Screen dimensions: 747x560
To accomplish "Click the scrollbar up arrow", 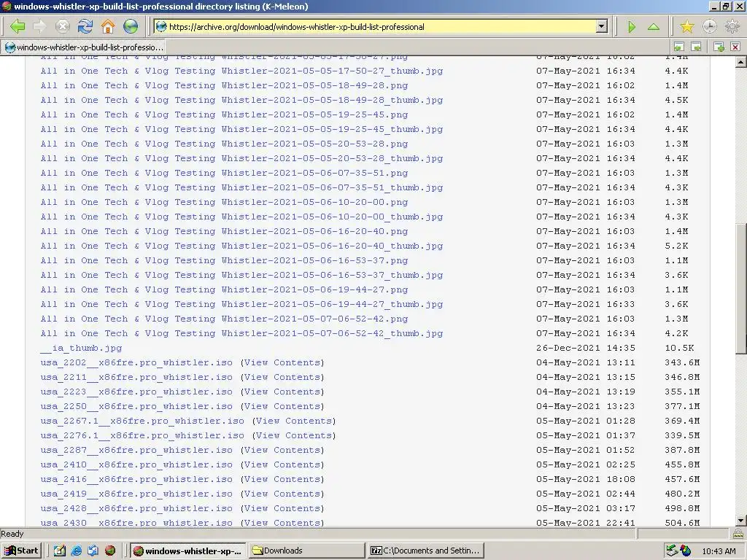I will point(741,62).
